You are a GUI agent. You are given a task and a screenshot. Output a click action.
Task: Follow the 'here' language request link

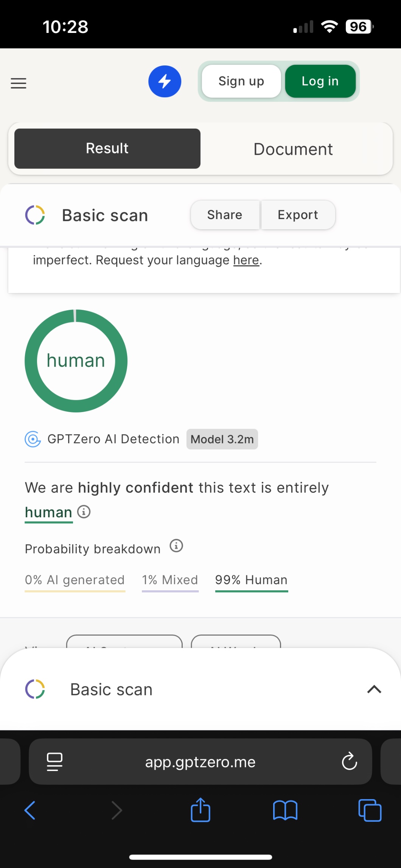246,260
